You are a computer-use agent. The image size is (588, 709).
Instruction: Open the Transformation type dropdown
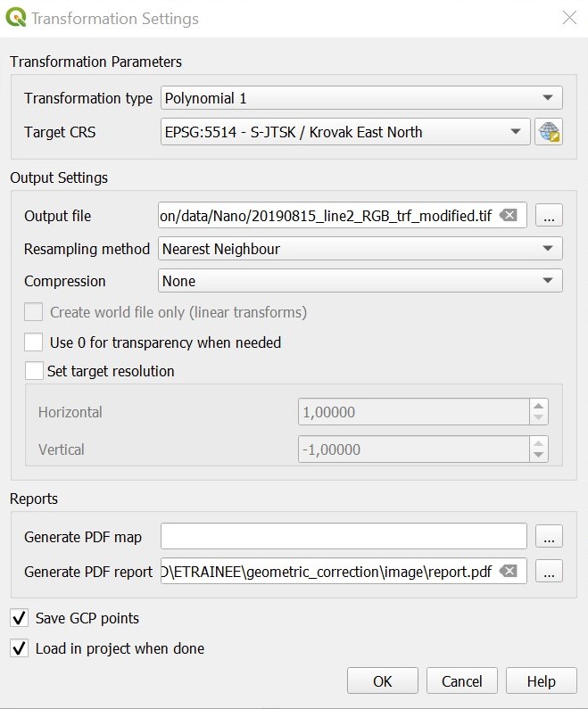(x=360, y=98)
